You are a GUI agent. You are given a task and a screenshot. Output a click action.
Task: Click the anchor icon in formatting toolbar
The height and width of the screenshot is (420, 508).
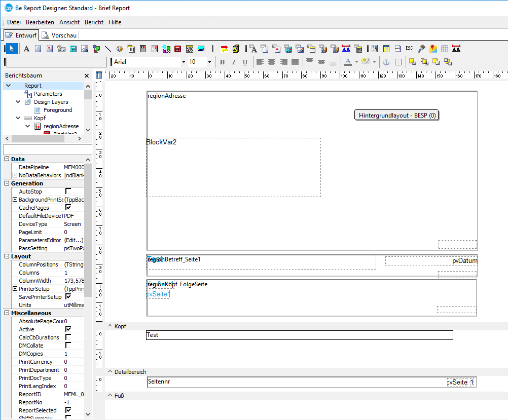(385, 62)
